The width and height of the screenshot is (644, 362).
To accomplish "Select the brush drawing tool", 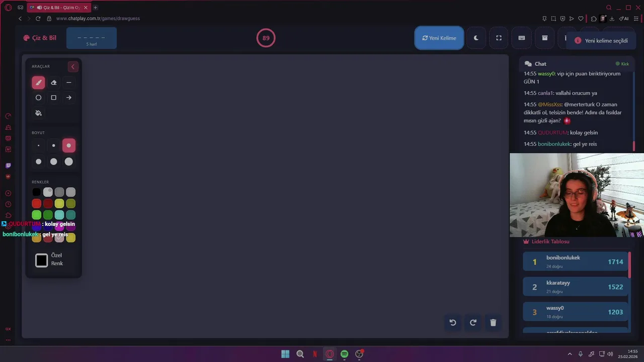I will click(38, 82).
